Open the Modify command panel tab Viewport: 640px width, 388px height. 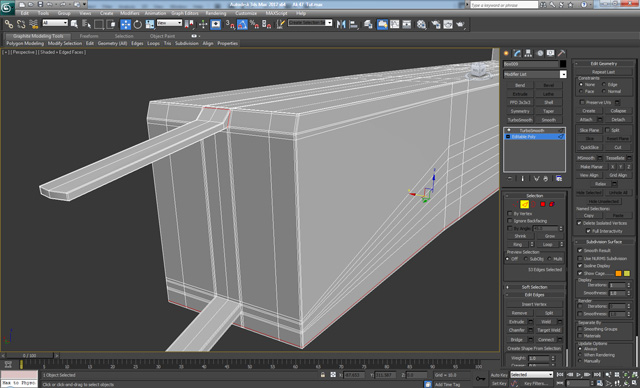click(x=518, y=53)
